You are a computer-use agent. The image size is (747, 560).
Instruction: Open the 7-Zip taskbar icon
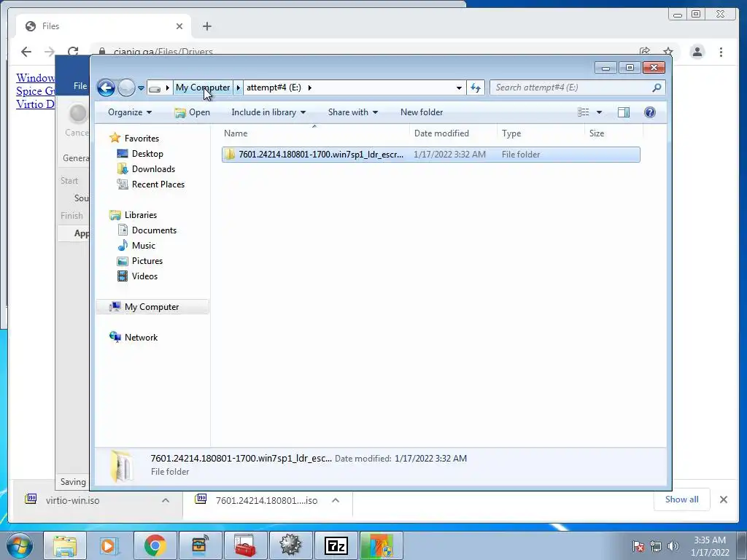[x=336, y=545]
